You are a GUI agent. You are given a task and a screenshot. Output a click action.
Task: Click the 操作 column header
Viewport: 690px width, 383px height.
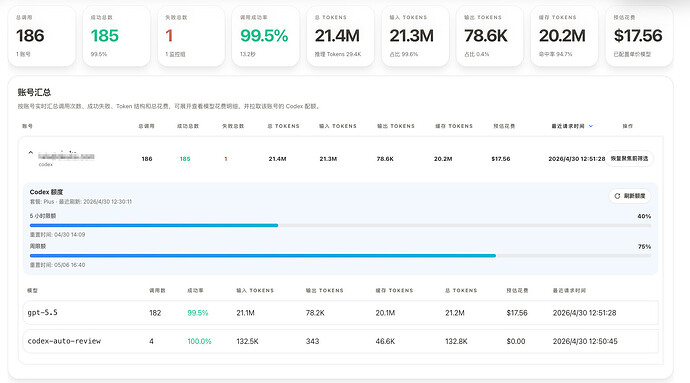628,126
